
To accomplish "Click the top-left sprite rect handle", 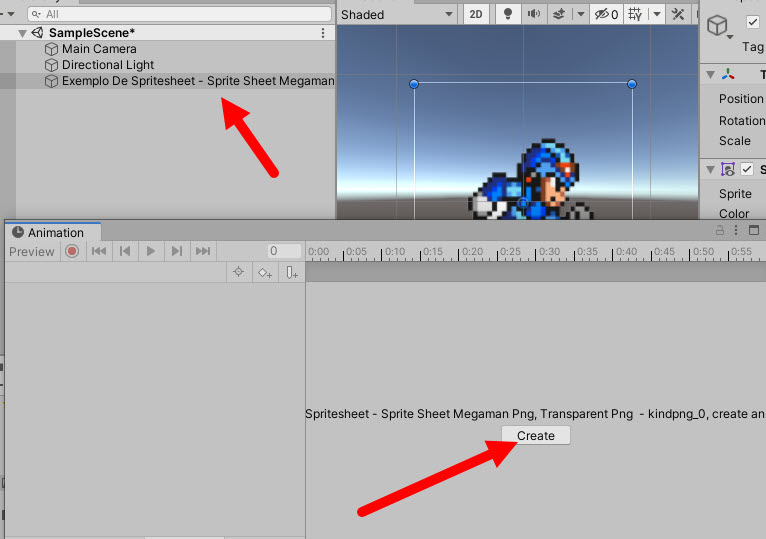I will [x=414, y=84].
